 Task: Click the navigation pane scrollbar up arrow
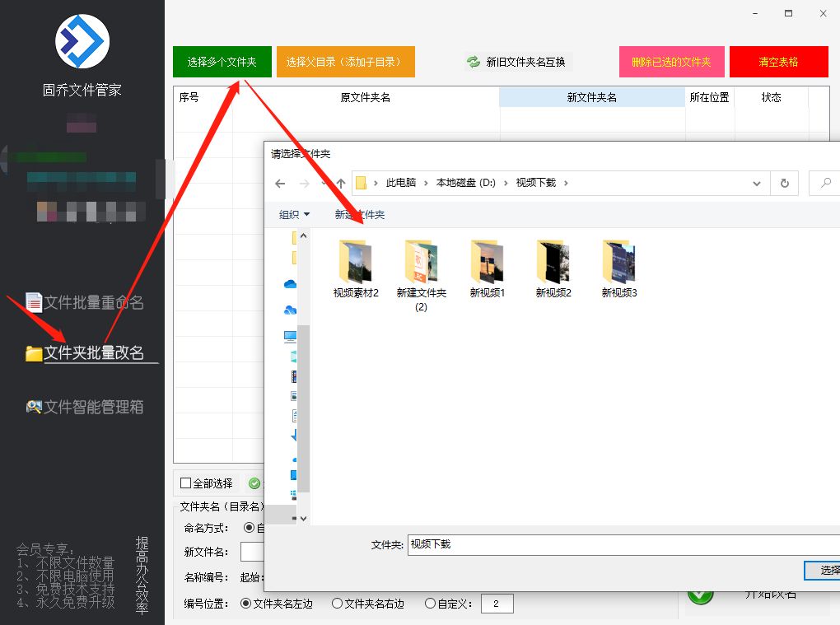pos(303,236)
